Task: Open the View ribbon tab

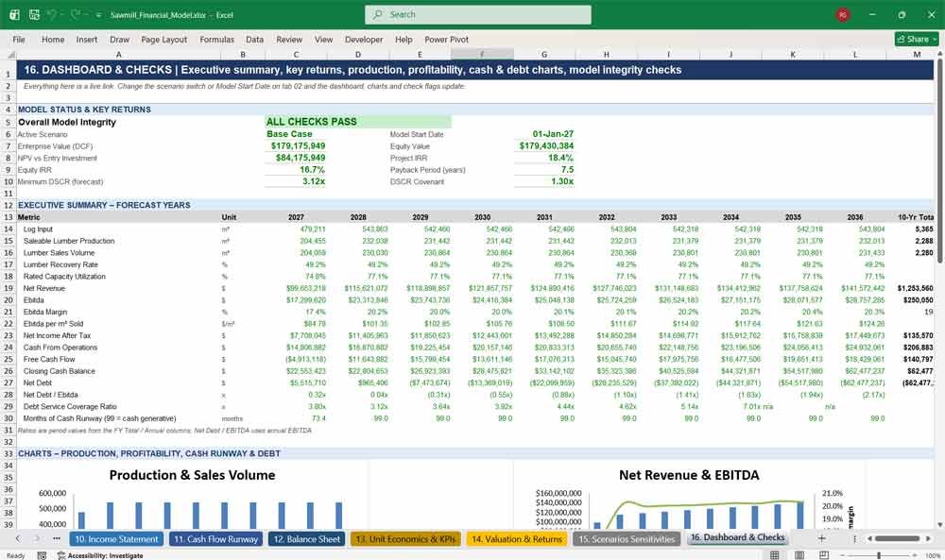Action: click(x=323, y=39)
